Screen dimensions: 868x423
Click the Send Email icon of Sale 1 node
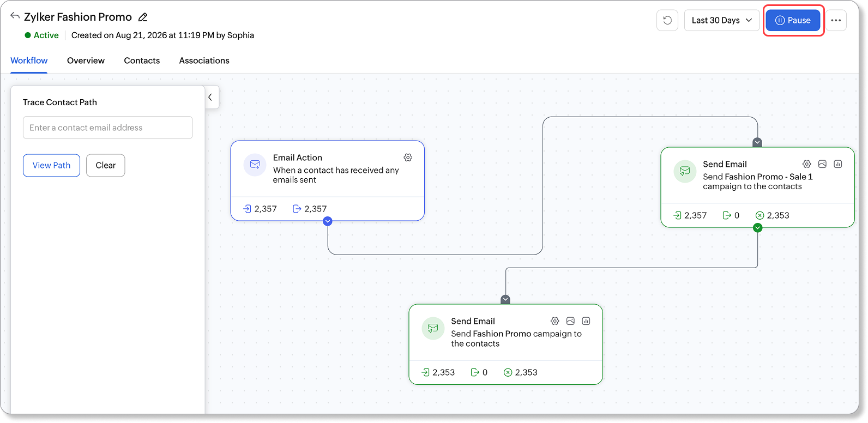tap(685, 171)
